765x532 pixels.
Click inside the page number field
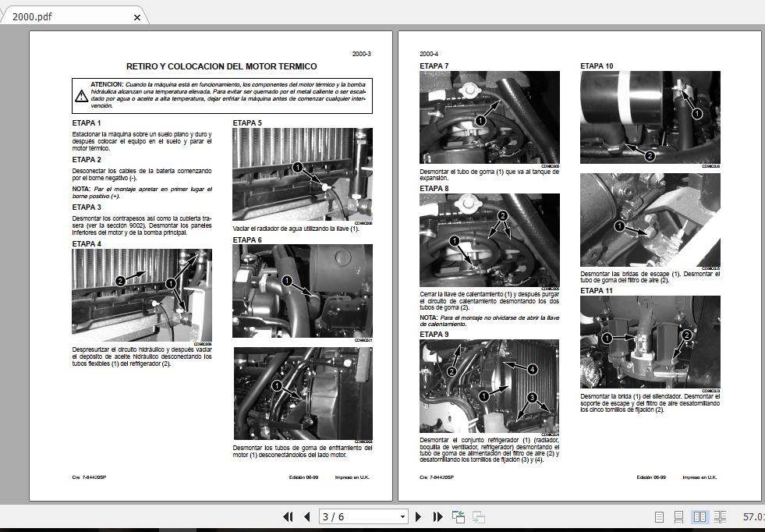click(x=351, y=516)
